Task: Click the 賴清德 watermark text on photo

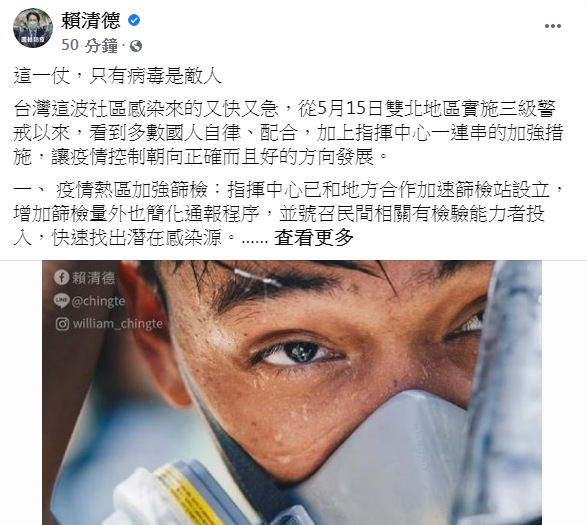Action: click(93, 278)
